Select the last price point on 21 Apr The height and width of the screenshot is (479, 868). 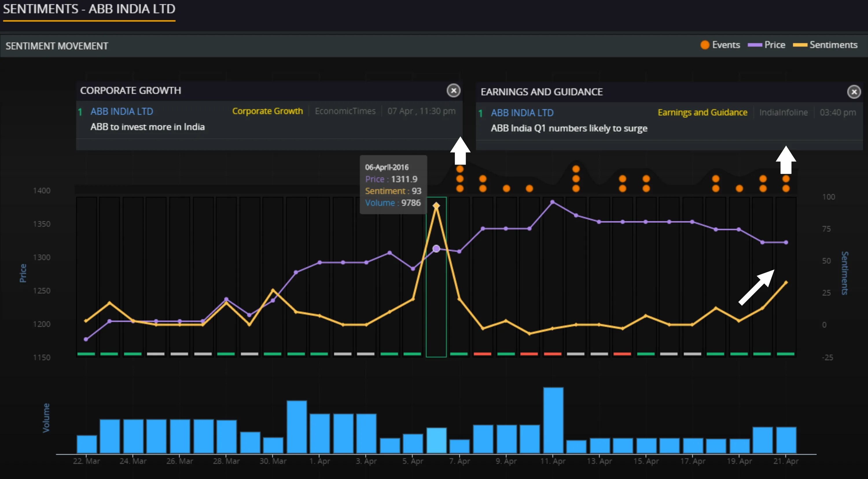click(x=786, y=242)
